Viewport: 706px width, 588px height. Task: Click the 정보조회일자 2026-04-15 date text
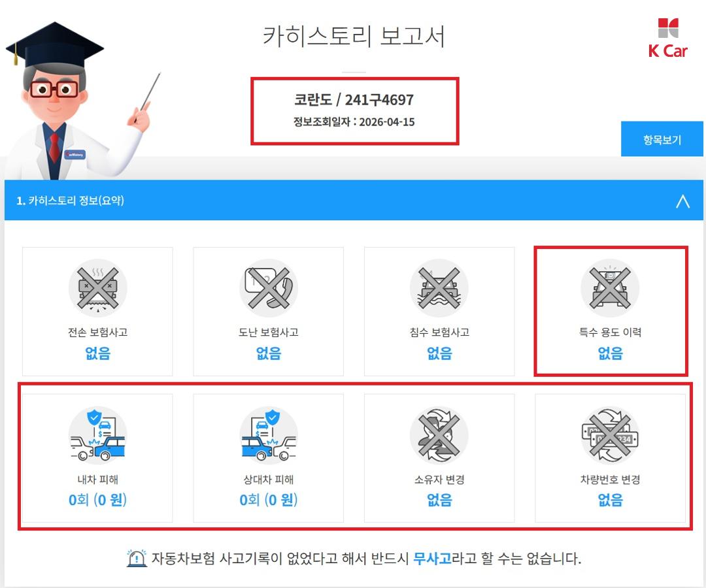(354, 122)
